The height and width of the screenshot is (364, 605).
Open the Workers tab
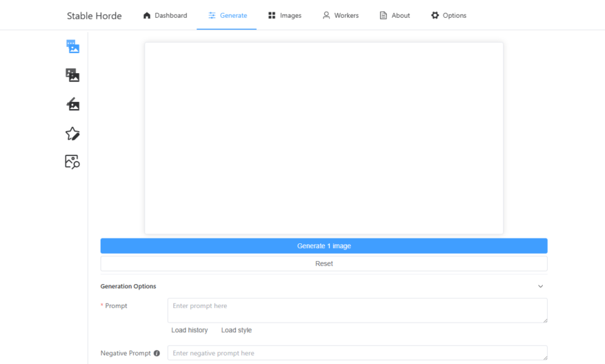[341, 15]
